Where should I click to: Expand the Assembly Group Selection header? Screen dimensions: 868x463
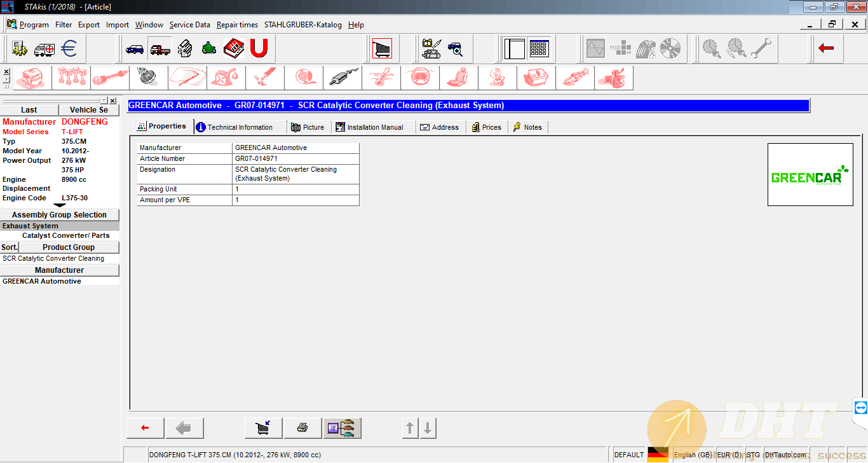(59, 215)
